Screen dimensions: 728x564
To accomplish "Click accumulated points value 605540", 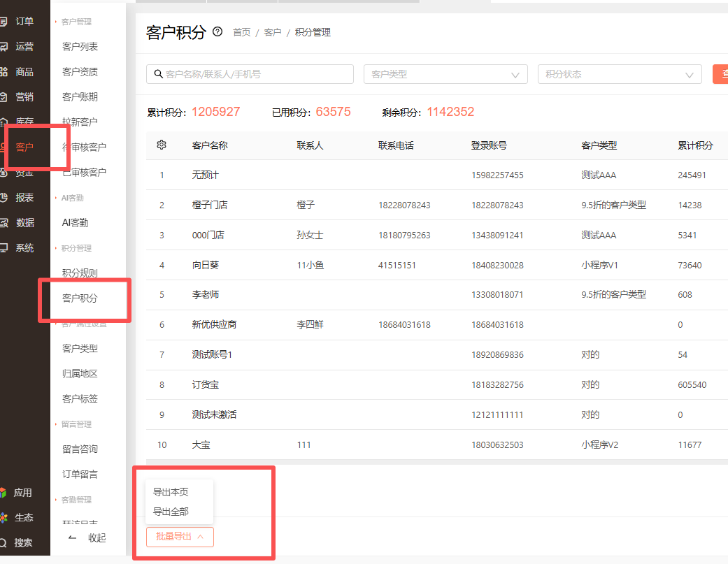I will pos(692,384).
